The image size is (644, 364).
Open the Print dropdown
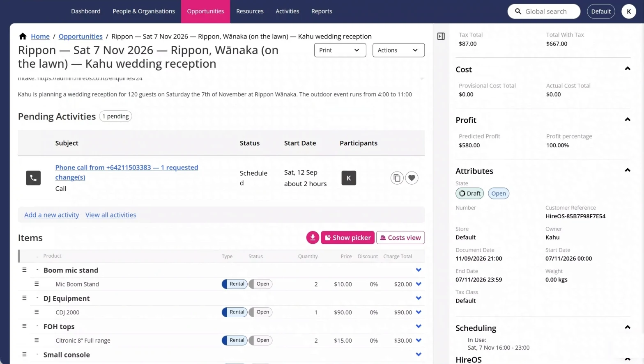(340, 50)
